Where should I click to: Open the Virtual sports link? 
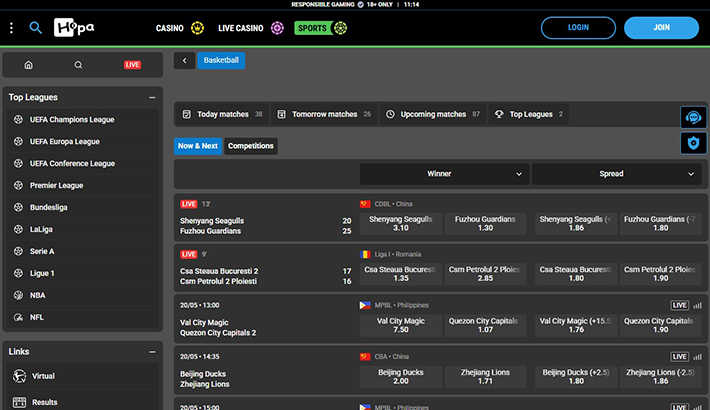pyautogui.click(x=82, y=376)
